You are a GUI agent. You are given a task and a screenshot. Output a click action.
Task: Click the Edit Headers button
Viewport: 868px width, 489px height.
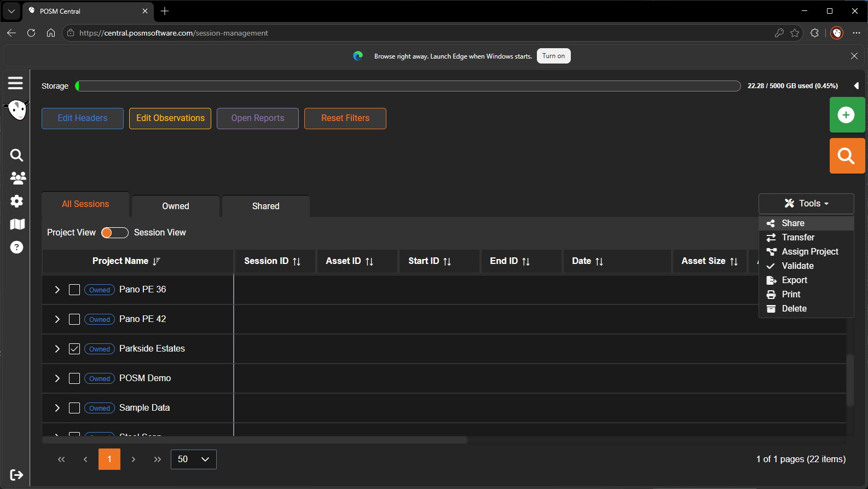coord(83,118)
